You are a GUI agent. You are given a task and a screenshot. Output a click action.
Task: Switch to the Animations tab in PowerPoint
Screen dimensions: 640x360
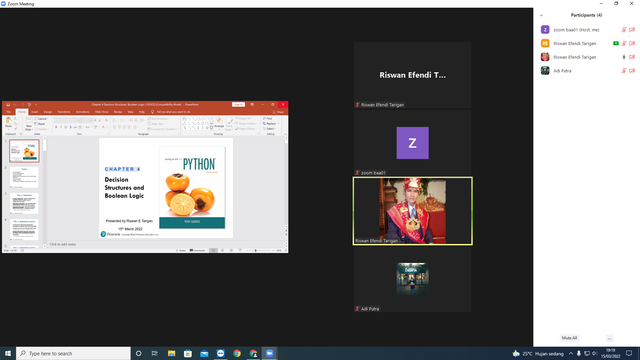click(x=82, y=112)
